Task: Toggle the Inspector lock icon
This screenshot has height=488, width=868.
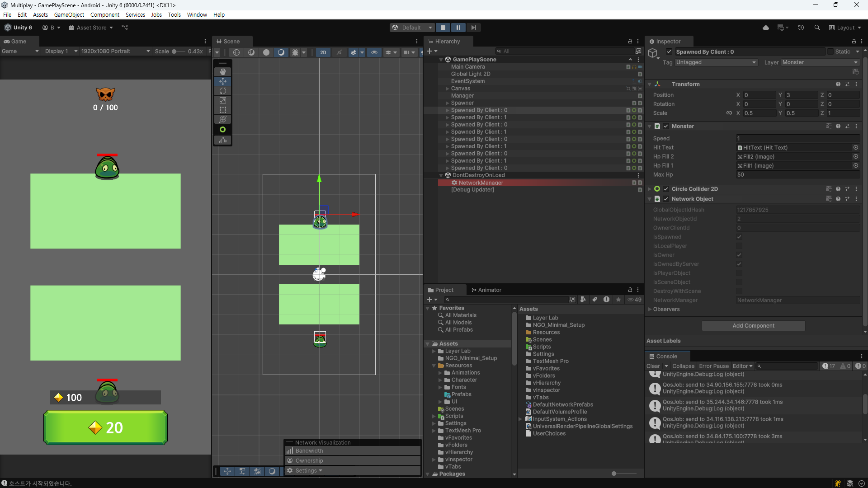Action: point(854,42)
